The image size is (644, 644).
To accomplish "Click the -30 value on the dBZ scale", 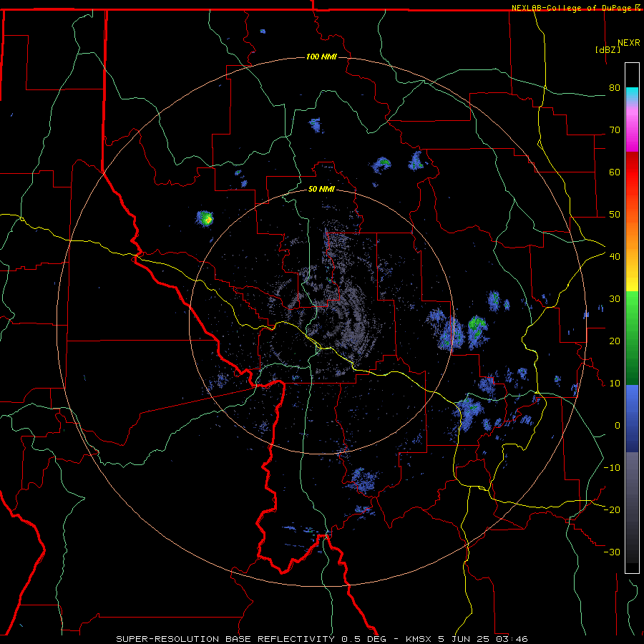I will click(x=612, y=552).
